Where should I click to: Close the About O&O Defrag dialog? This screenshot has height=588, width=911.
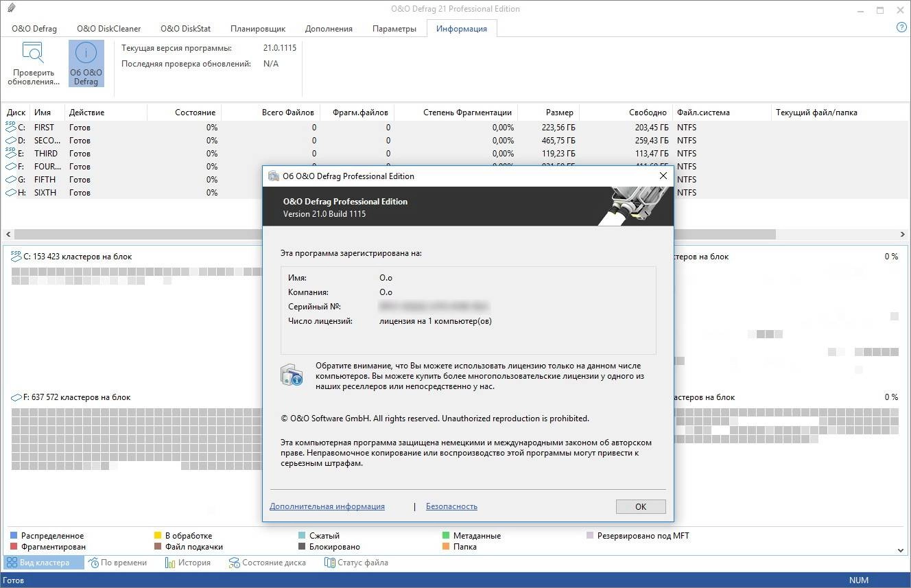[x=663, y=176]
